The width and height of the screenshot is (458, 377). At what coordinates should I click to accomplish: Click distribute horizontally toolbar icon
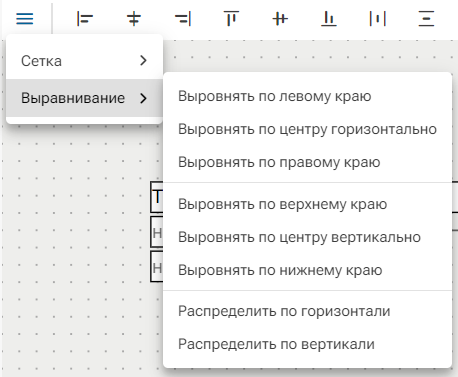(x=378, y=19)
